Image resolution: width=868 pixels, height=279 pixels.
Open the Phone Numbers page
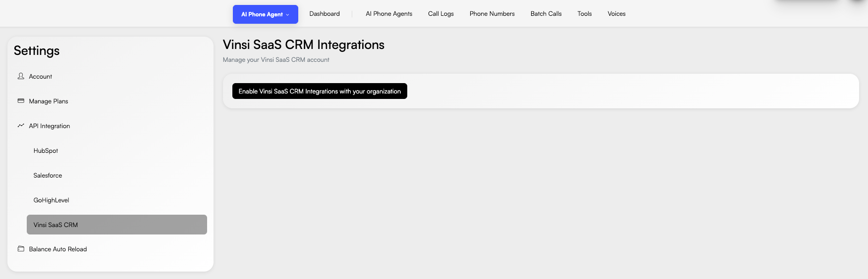pyautogui.click(x=492, y=14)
